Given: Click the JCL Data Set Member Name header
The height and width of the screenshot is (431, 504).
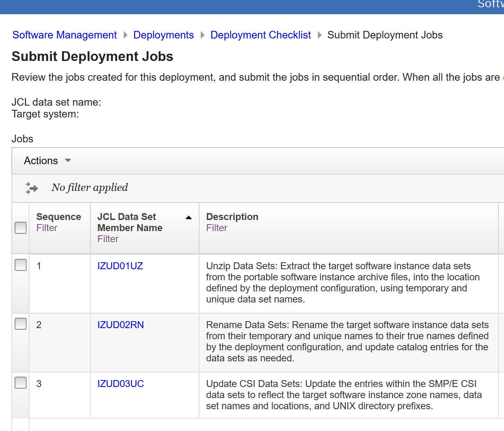Looking at the screenshot, I should point(130,222).
